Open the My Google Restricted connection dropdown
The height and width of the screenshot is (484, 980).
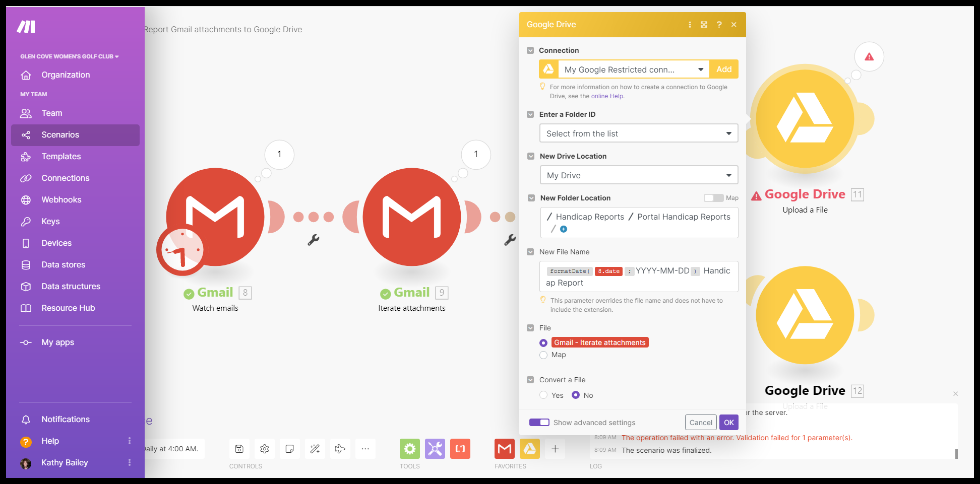[634, 70]
